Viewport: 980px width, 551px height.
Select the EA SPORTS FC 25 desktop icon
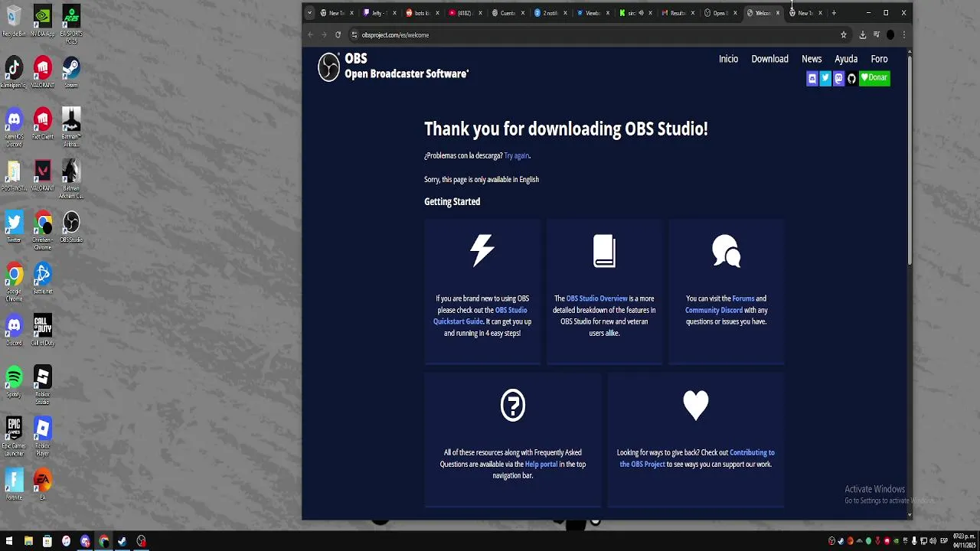click(71, 23)
